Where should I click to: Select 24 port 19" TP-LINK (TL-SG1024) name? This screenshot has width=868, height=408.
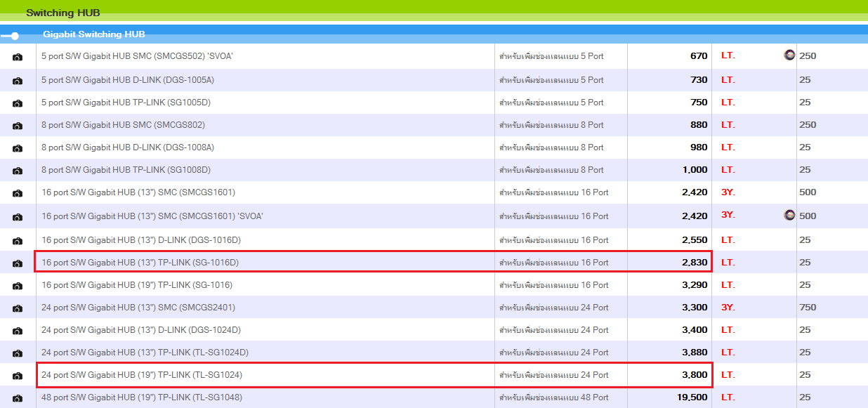(x=142, y=375)
